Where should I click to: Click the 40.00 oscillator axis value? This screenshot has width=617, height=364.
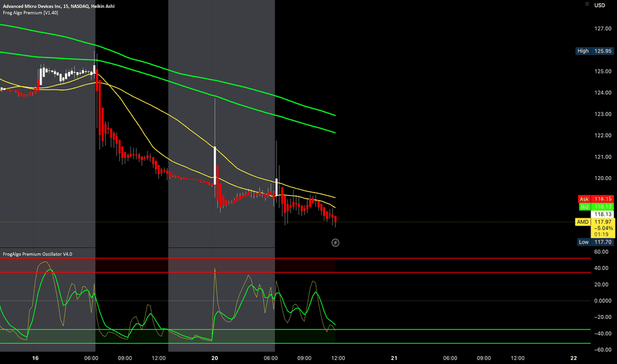[601, 268]
